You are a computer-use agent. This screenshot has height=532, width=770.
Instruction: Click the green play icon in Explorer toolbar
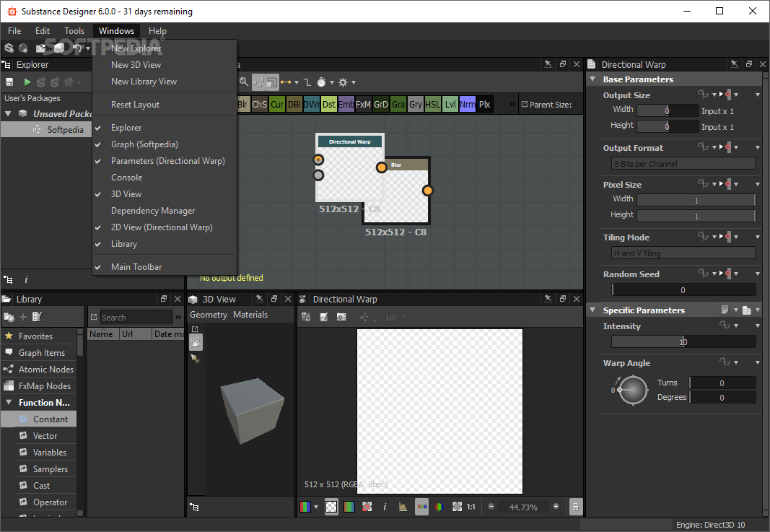click(x=27, y=82)
